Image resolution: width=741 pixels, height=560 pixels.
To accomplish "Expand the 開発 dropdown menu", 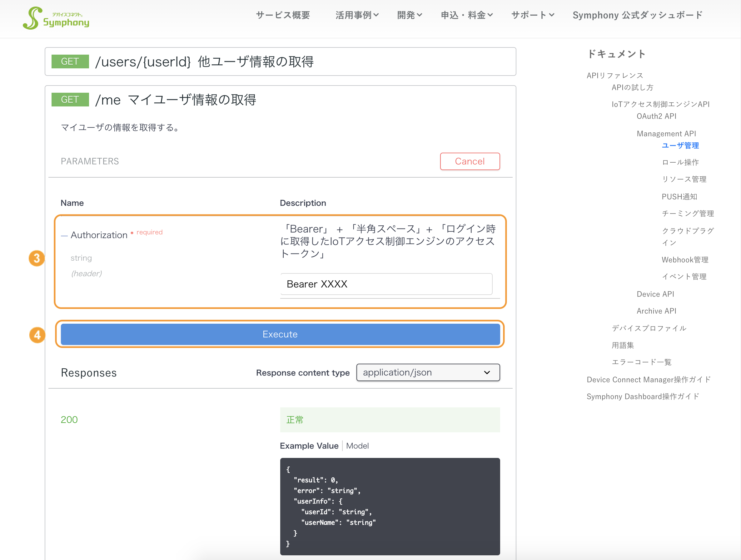I will click(x=409, y=15).
